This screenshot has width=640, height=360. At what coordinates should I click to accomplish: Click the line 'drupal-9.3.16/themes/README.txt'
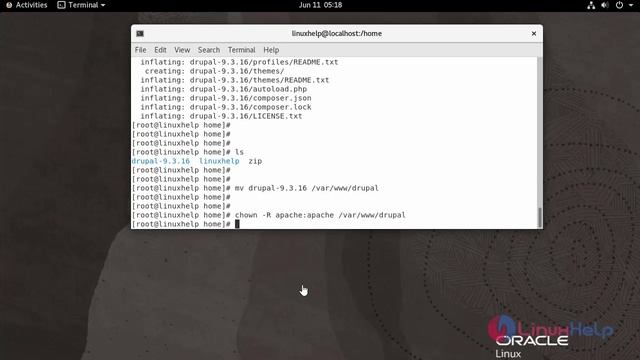tap(259, 80)
